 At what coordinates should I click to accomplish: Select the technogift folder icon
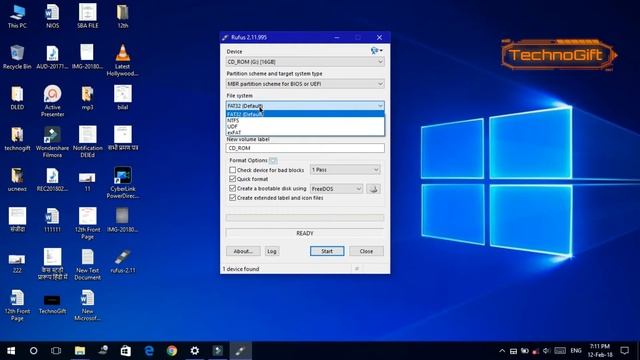click(x=17, y=139)
